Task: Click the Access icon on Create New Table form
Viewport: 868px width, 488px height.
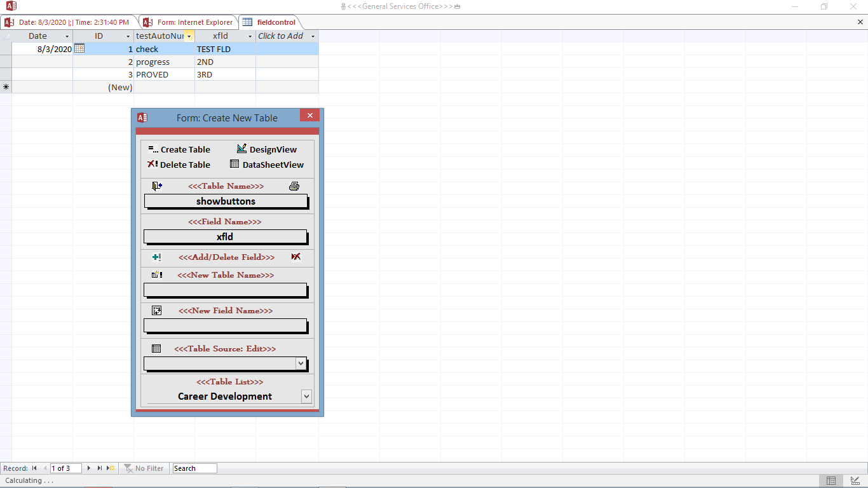Action: point(142,118)
